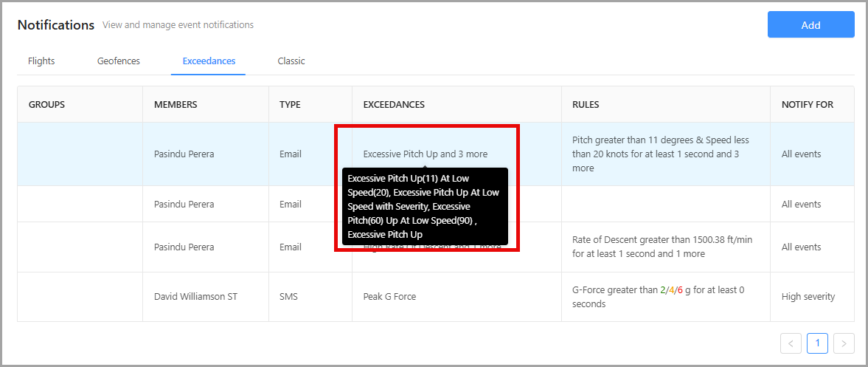Open the Geofences tab

click(118, 61)
